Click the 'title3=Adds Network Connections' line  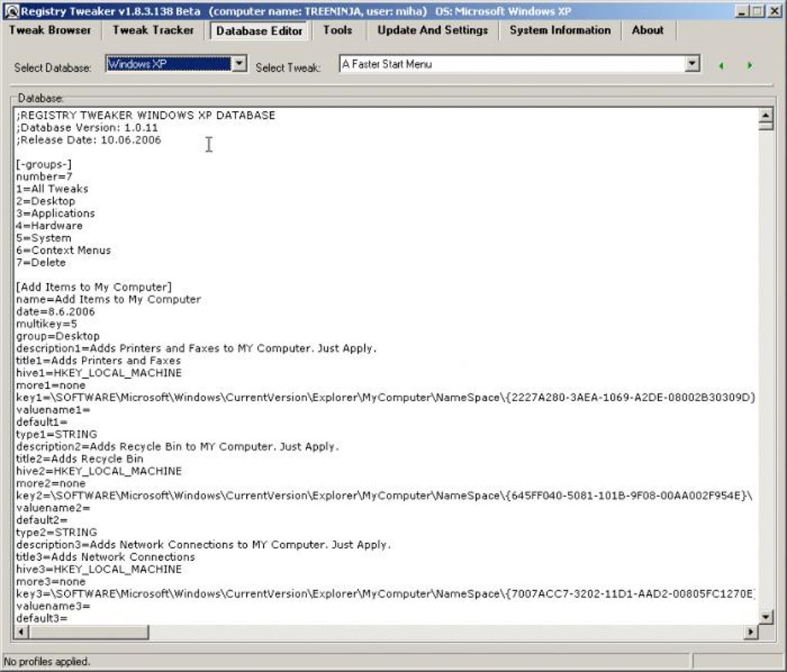coord(106,557)
